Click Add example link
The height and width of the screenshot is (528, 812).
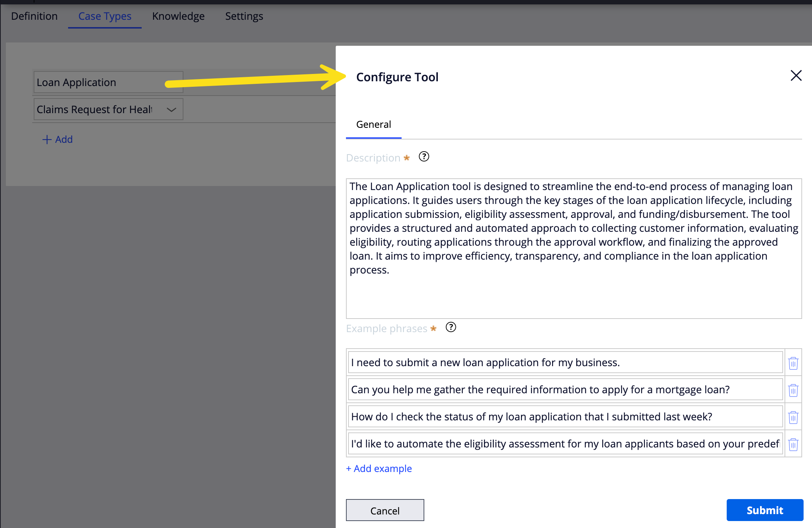[x=379, y=469]
